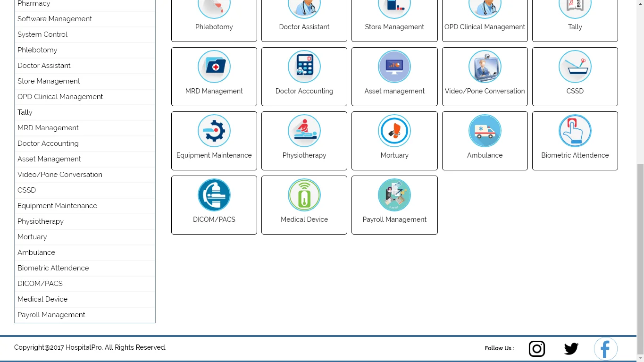Open Software Management in sidebar
Image resolution: width=644 pixels, height=362 pixels.
click(85, 19)
